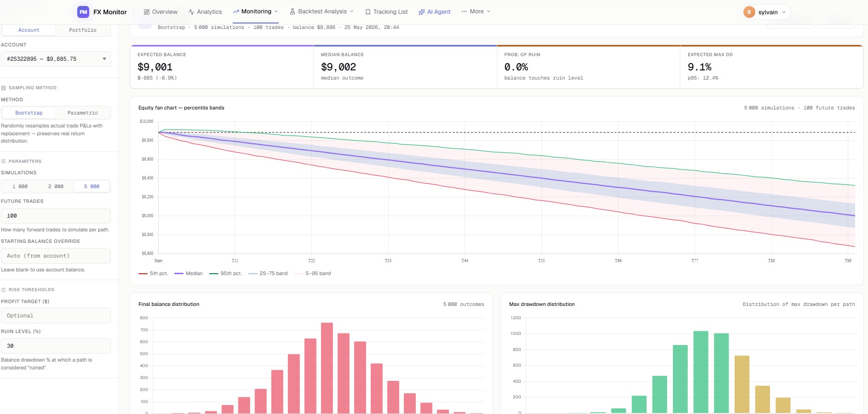The height and width of the screenshot is (414, 868).
Task: Click the Profit Target input field
Action: [56, 316]
